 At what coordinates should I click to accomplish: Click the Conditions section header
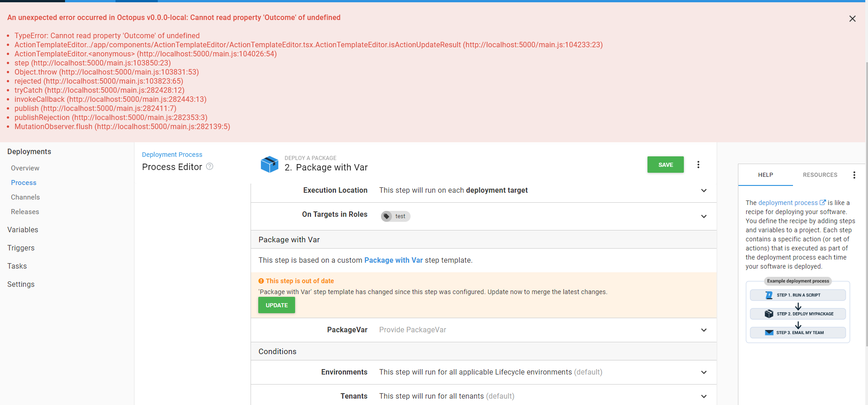tap(483, 351)
